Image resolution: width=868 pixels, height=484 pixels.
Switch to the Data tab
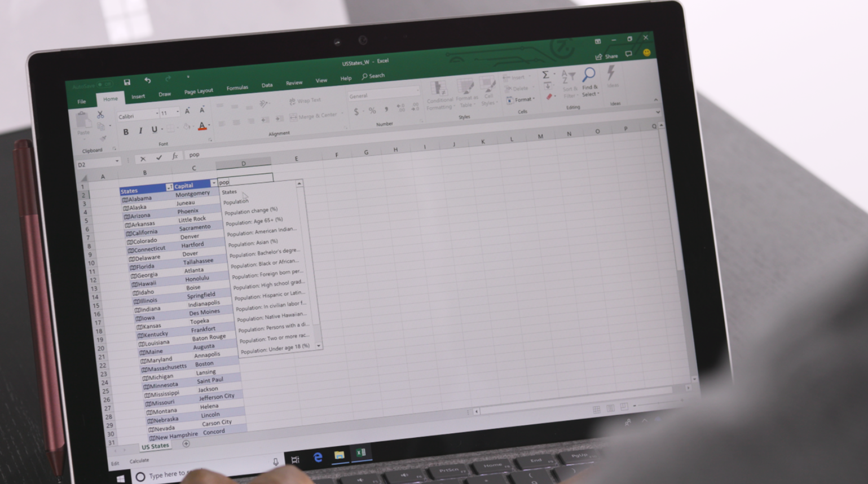point(267,86)
